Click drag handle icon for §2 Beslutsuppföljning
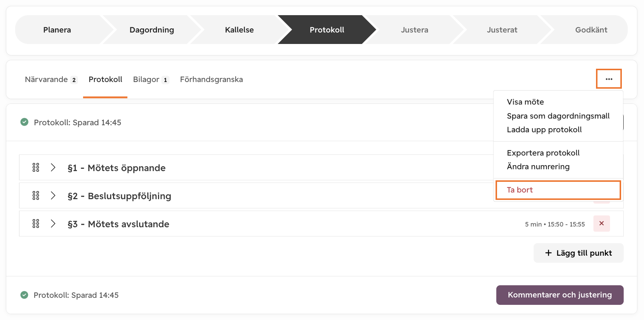Image resolution: width=644 pixels, height=320 pixels. pos(36,196)
